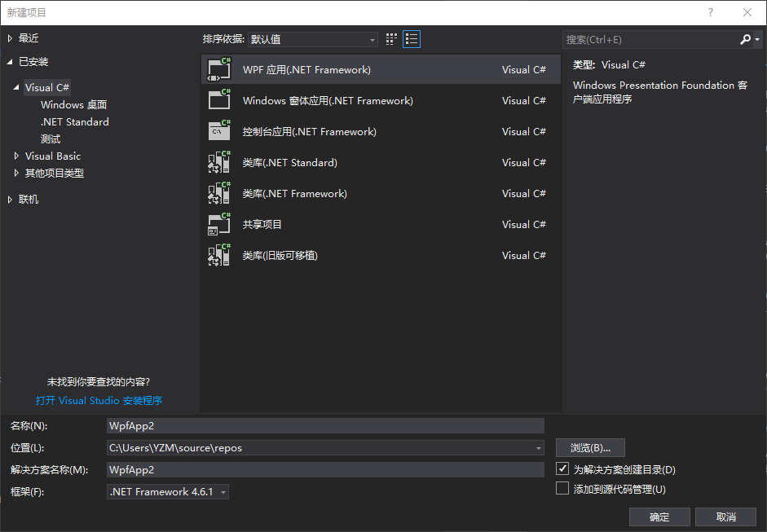The width and height of the screenshot is (767, 532).
Task: Click the legacy portable class library icon
Action: click(219, 255)
